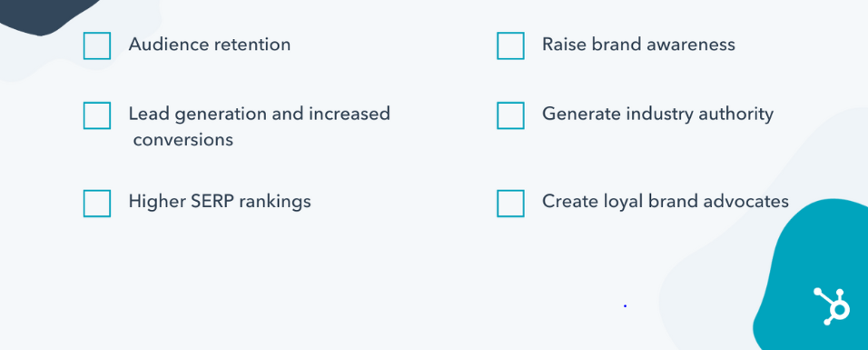The height and width of the screenshot is (350, 868).
Task: Check the Audience retention checkbox
Action: [97, 45]
